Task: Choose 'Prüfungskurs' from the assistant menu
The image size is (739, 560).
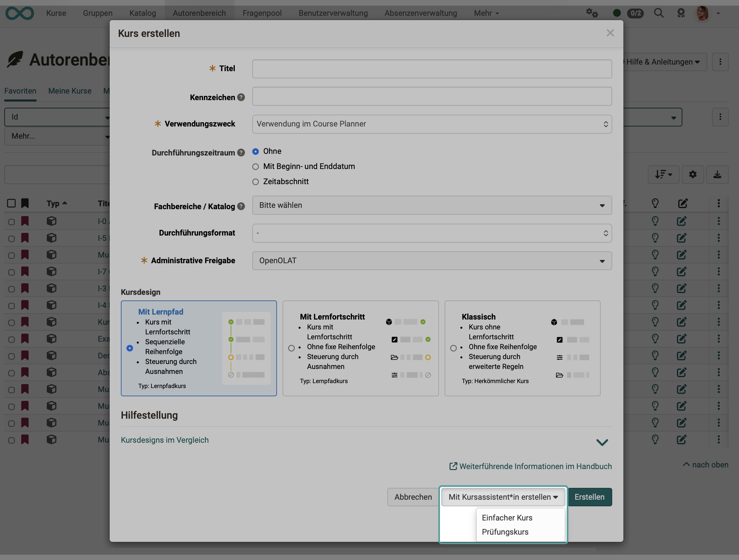Action: (505, 532)
